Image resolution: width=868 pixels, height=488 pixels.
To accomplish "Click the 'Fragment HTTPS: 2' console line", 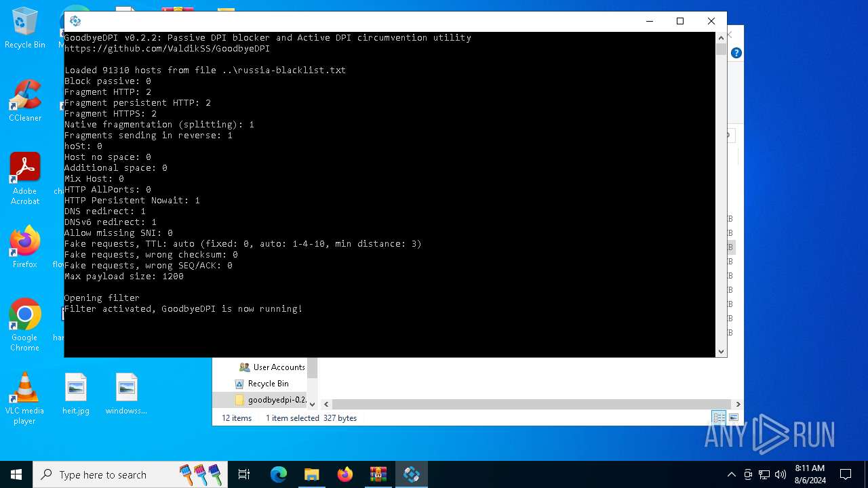I will coord(111,114).
